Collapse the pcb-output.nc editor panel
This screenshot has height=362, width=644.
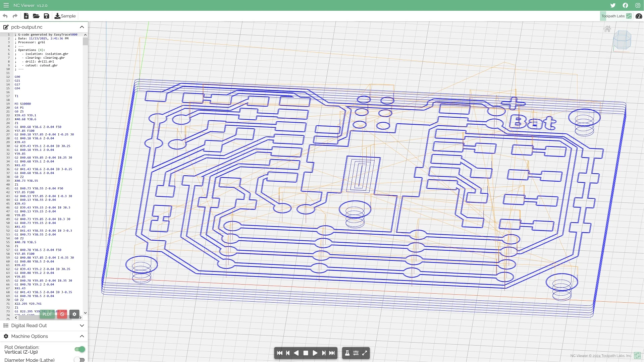pyautogui.click(x=82, y=27)
